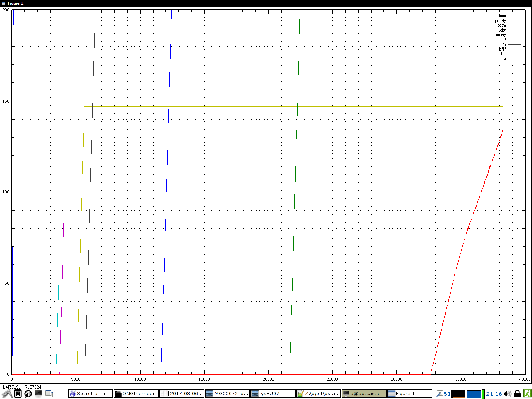This screenshot has width=532, height=399.
Task: Click the x-axis tick label 10000
Action: click(140, 379)
